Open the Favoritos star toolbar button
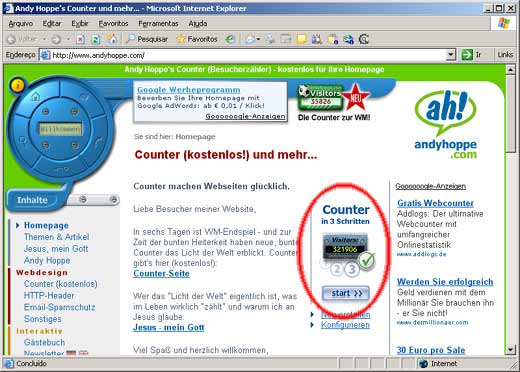 [x=197, y=39]
